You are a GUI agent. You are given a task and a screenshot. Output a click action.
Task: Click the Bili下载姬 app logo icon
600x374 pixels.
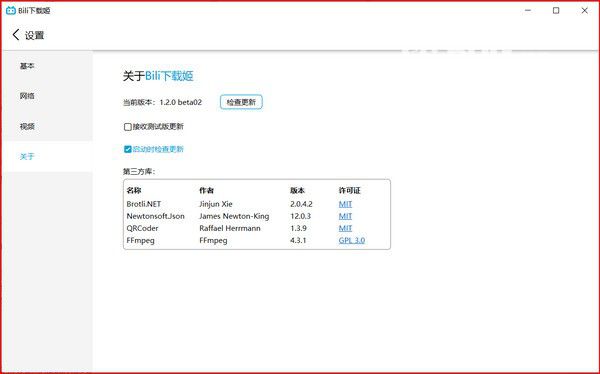(x=11, y=10)
